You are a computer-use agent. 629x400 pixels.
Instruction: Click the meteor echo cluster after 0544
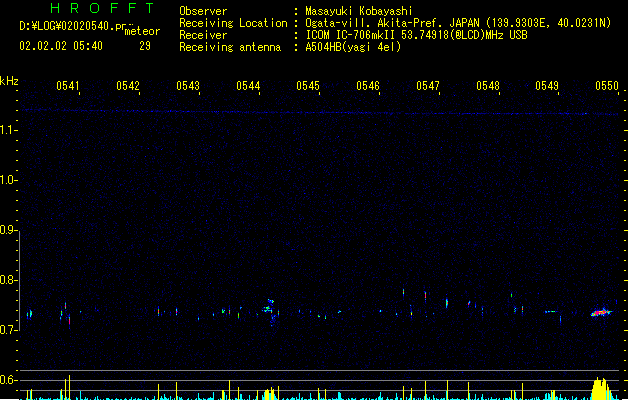point(270,312)
